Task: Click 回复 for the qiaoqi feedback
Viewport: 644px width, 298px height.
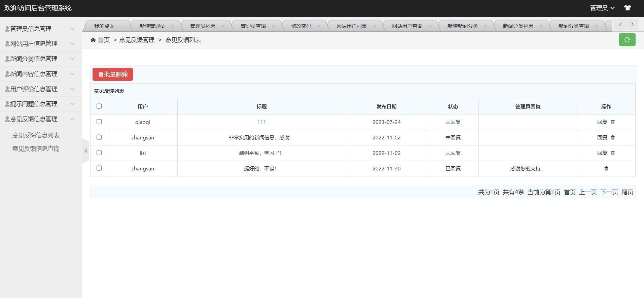Action: 602,122
